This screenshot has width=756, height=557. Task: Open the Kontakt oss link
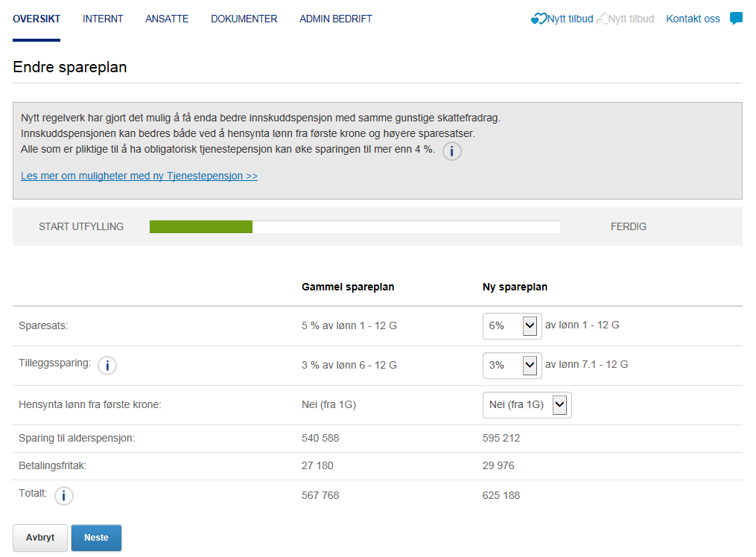tap(693, 19)
